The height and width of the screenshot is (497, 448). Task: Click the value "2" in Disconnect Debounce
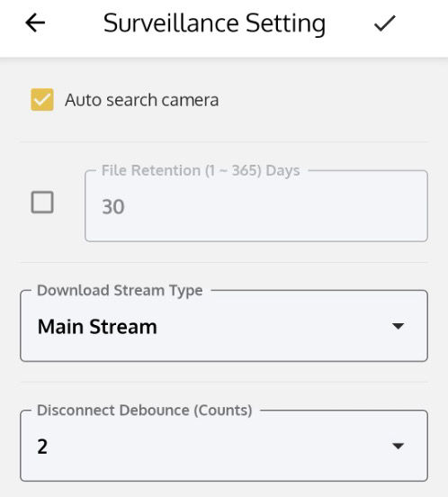42,447
